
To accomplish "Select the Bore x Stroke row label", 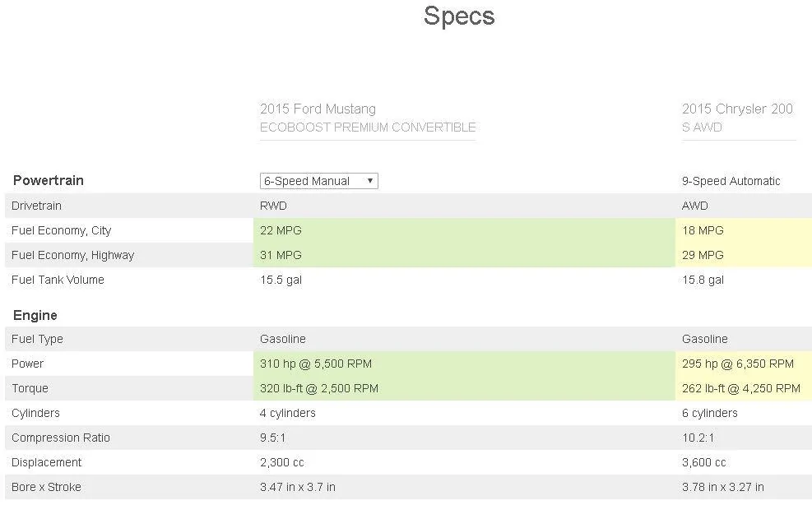I will coord(46,488).
